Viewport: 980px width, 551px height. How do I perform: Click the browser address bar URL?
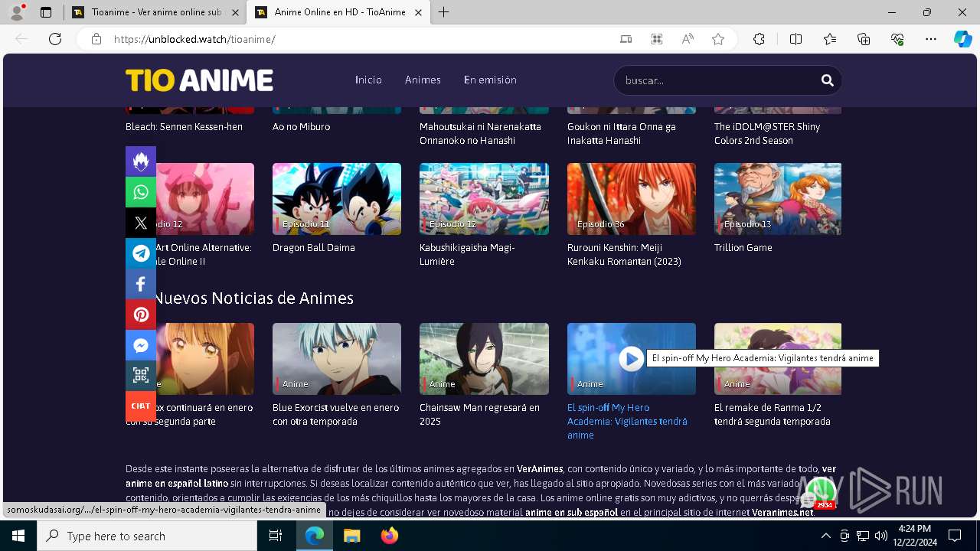pos(194,39)
